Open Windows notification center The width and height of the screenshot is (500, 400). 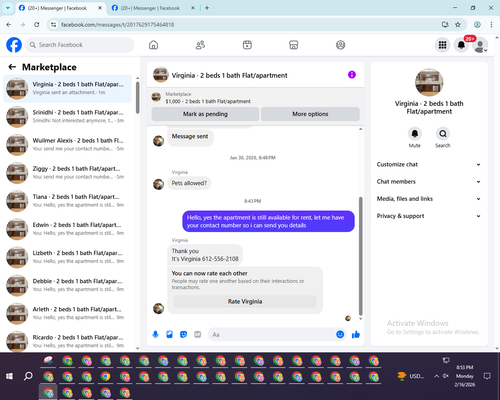487,376
